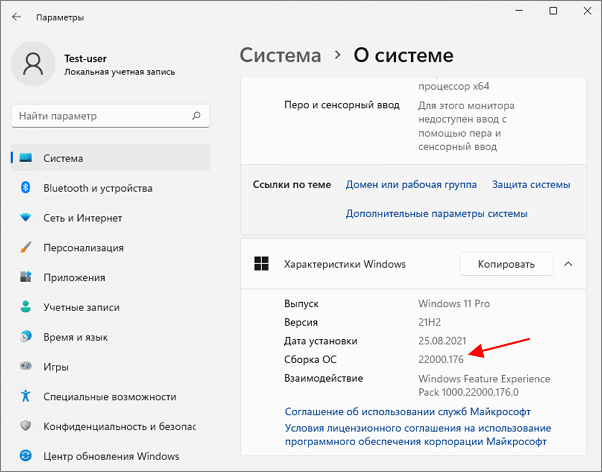This screenshot has width=602, height=472.
Task: Click the Игры gamepad icon
Action: pyautogui.click(x=25, y=366)
